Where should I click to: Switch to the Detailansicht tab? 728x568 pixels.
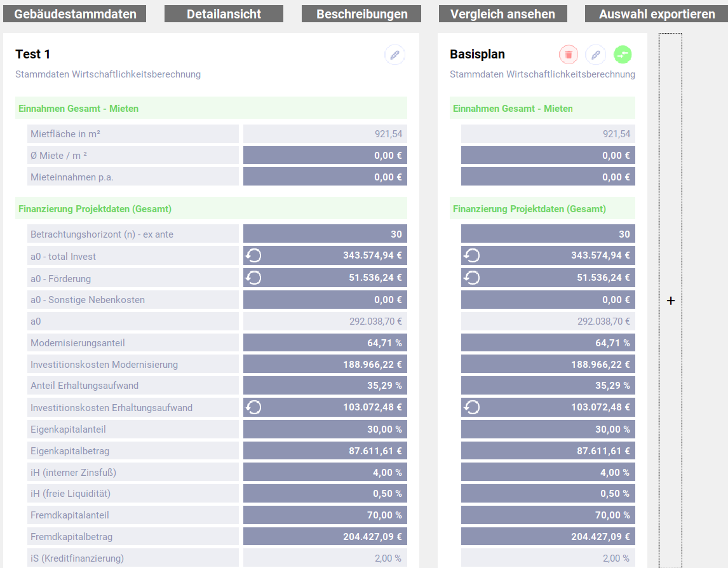224,14
